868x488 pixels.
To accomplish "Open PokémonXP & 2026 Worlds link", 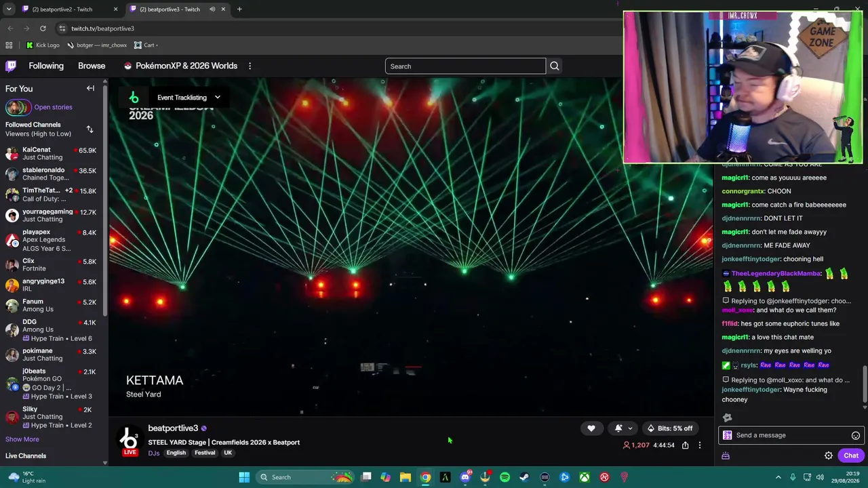I will [180, 66].
